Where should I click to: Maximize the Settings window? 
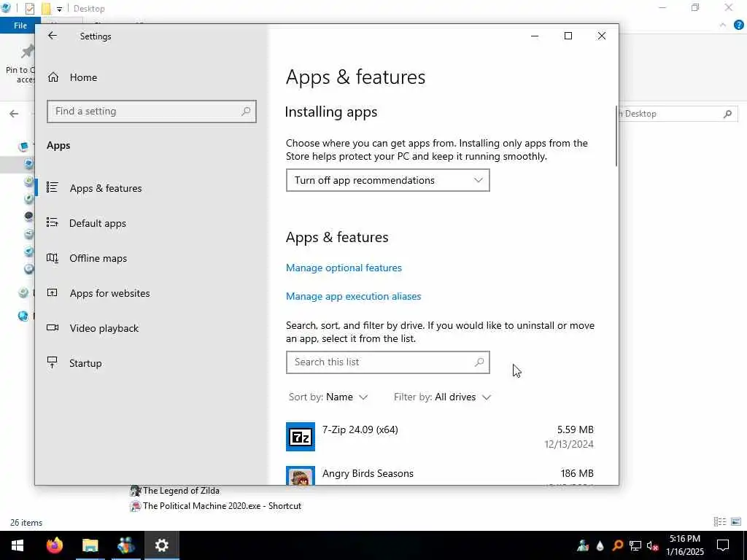[568, 36]
